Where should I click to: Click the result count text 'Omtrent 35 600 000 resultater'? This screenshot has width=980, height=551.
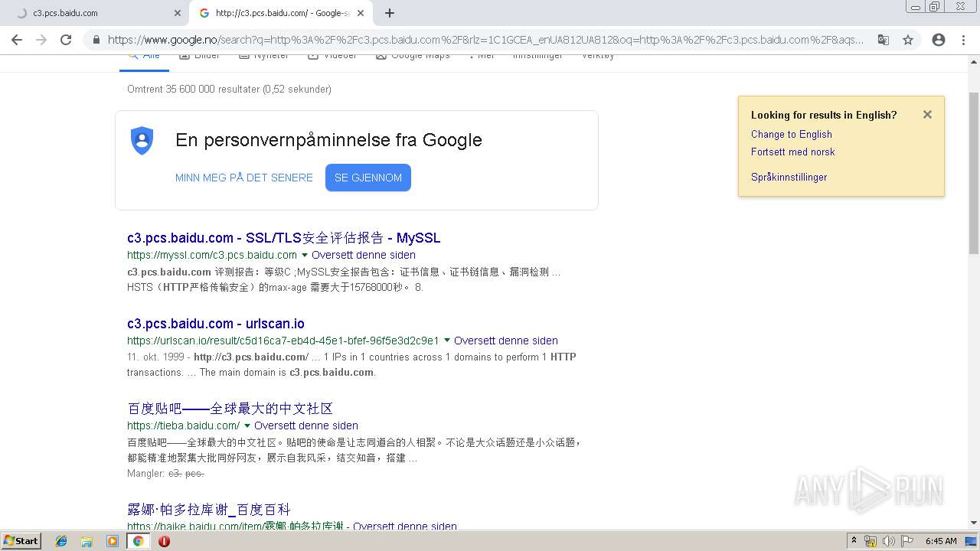[x=194, y=89]
